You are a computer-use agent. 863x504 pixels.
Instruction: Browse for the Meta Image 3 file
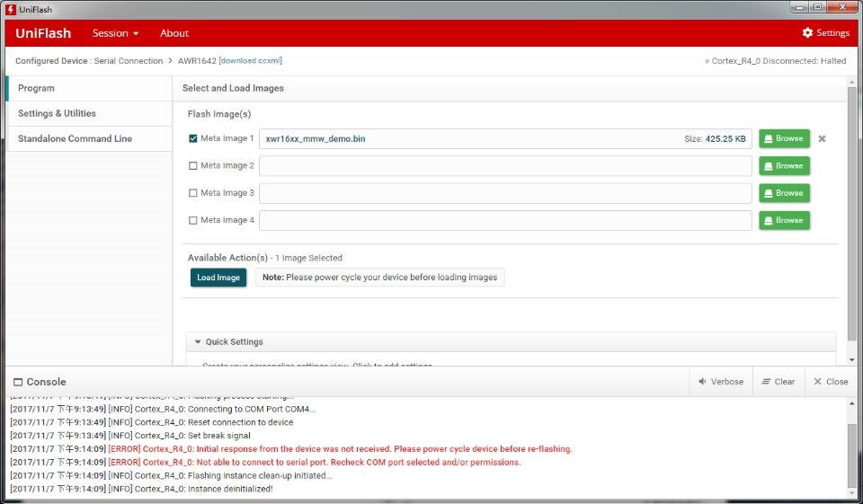784,193
